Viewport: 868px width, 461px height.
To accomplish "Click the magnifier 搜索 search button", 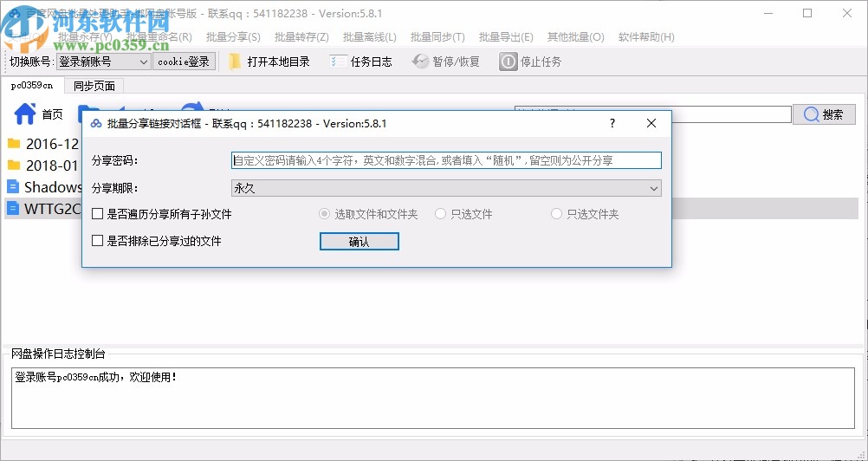I will 825,114.
